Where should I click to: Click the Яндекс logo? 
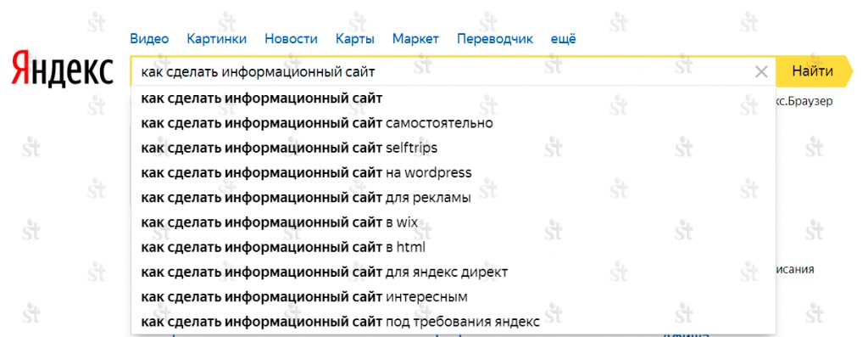pos(62,70)
